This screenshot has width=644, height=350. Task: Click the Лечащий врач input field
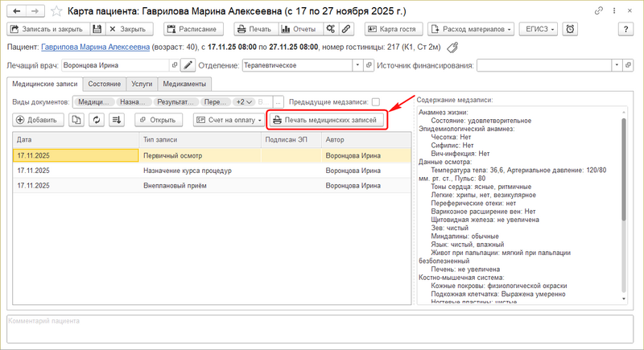pos(115,65)
